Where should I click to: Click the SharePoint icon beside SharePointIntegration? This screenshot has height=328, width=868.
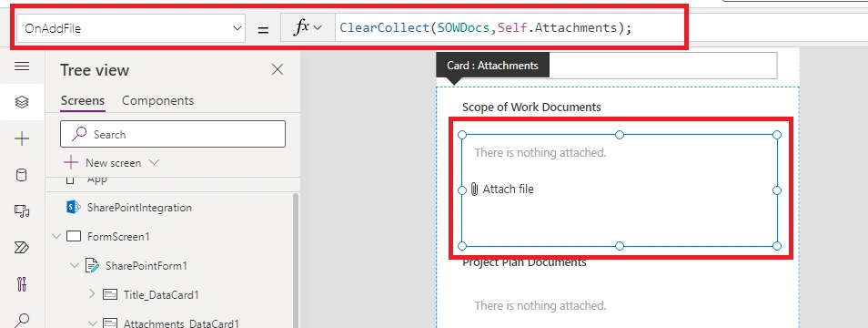tap(74, 207)
